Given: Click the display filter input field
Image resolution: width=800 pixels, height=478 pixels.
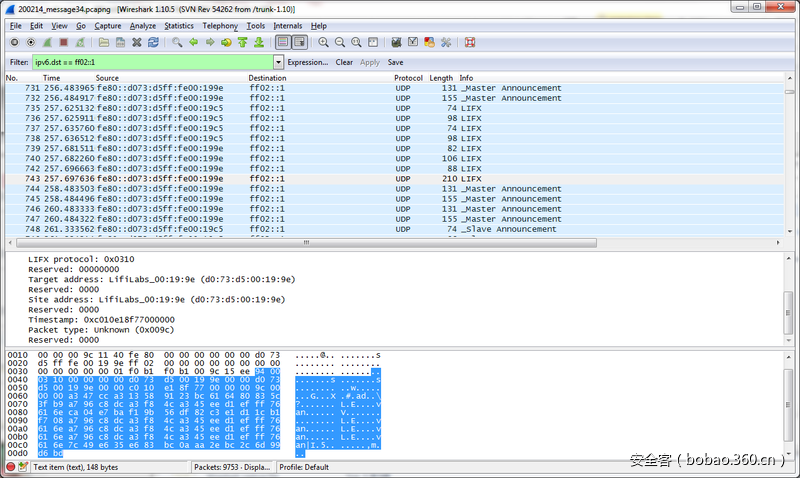Looking at the screenshot, I should tap(150, 62).
